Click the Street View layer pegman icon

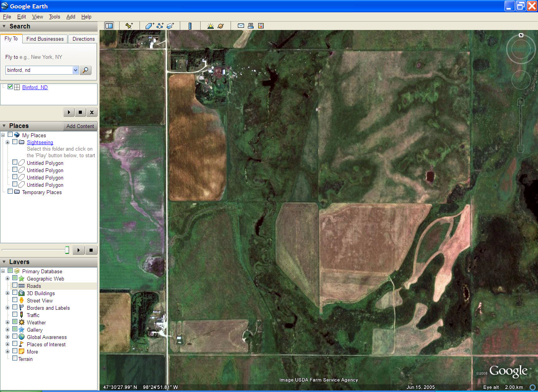pyautogui.click(x=22, y=301)
